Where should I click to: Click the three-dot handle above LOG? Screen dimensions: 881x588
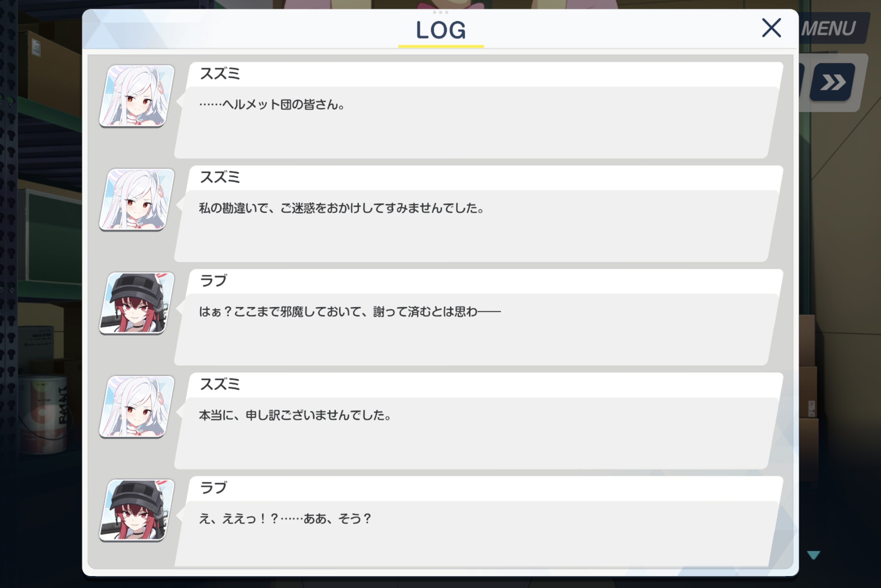440,12
